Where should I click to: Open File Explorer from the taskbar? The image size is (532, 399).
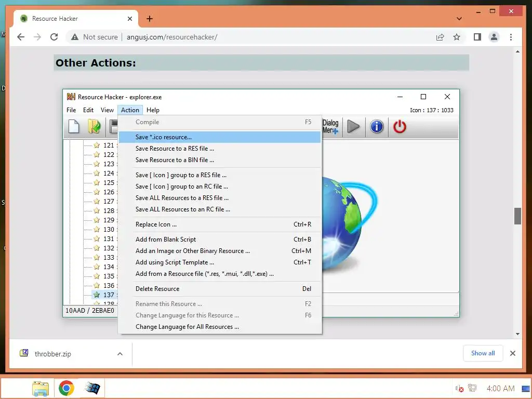point(41,389)
